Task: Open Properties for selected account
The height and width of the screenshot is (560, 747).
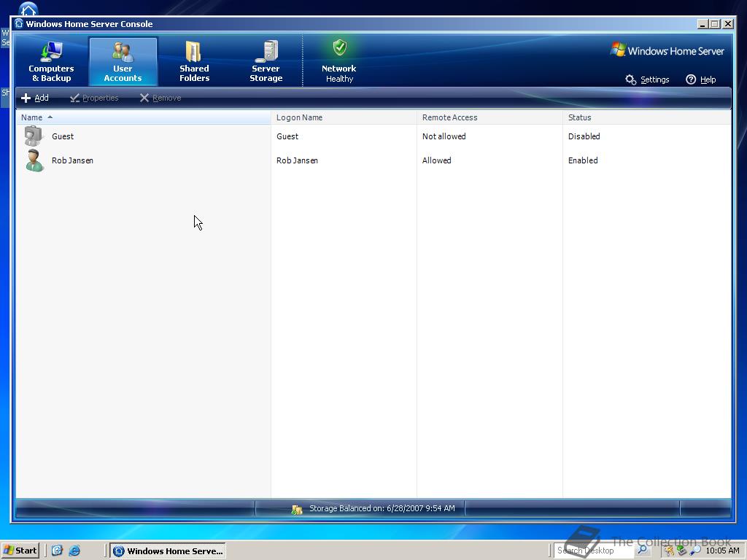Action: tap(94, 98)
